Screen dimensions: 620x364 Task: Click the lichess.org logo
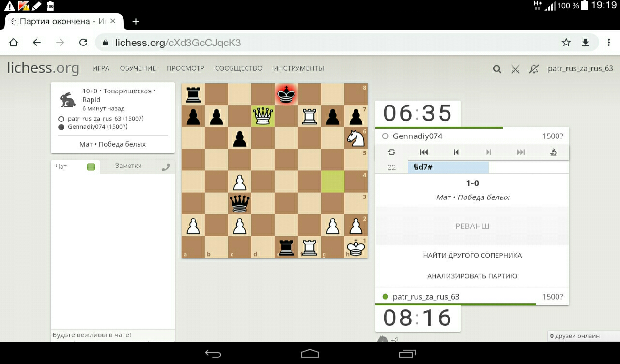click(43, 68)
